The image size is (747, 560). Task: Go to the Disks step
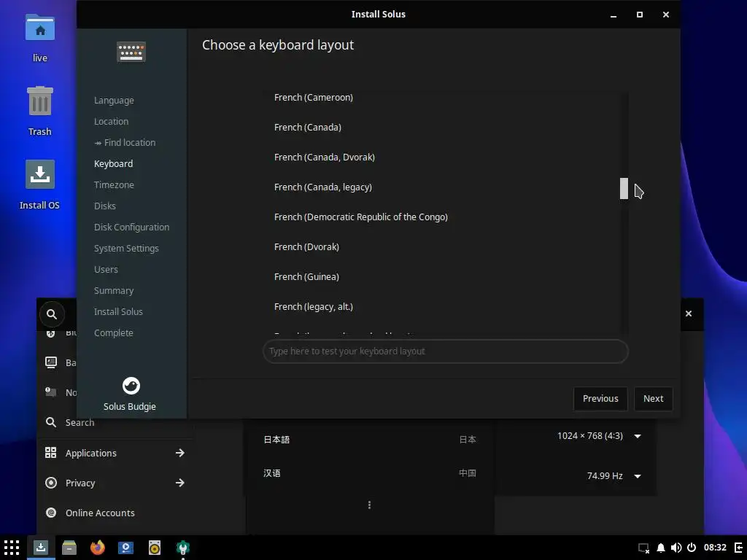(x=105, y=206)
